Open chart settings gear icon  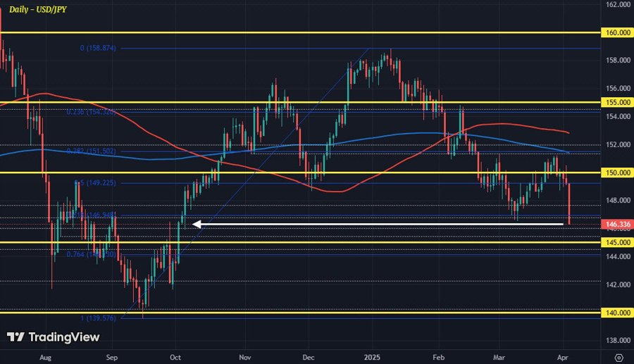point(619,358)
